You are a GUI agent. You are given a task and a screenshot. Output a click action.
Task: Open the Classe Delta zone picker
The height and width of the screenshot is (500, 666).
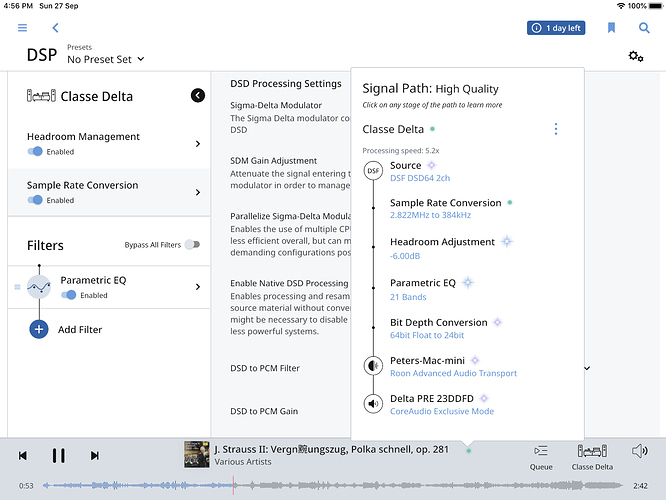click(592, 457)
